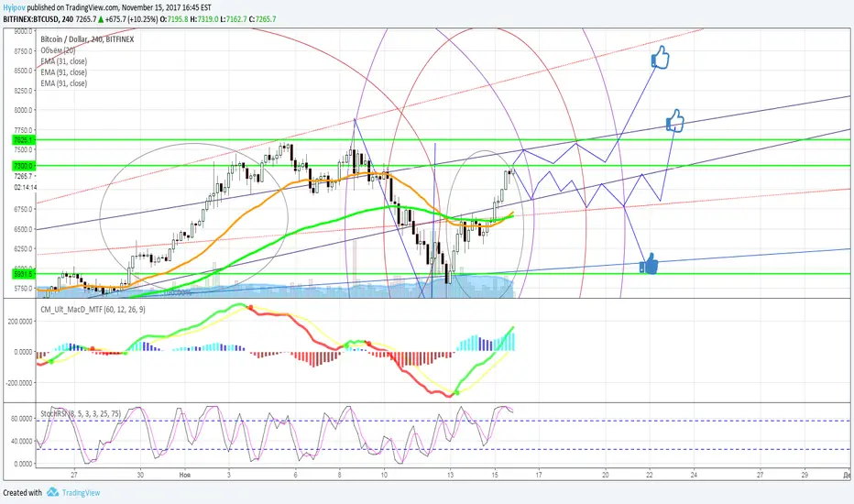Click the green 5931.5 price level label

24,273
